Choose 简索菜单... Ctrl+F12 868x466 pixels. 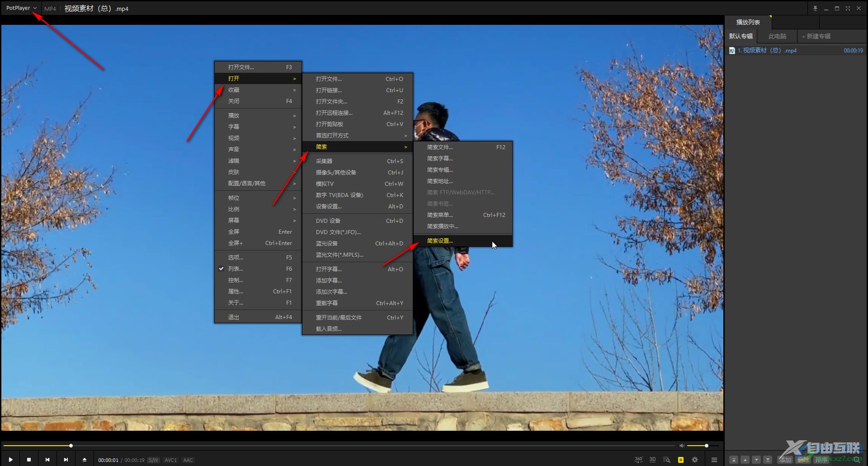463,215
